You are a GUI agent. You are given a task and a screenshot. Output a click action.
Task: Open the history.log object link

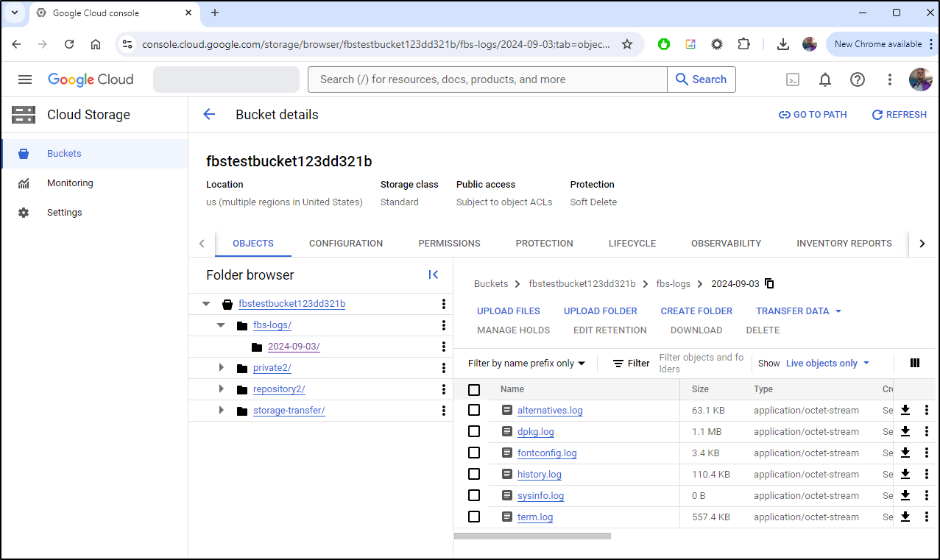540,475
